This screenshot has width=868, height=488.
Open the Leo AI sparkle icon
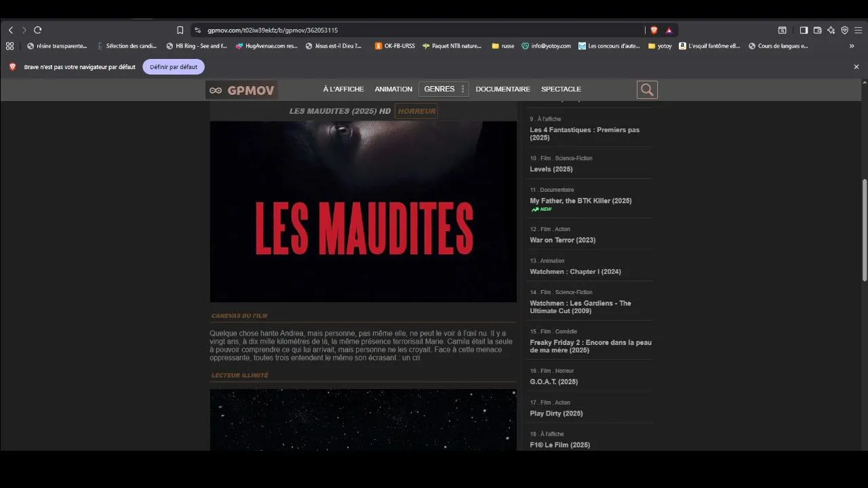point(831,30)
